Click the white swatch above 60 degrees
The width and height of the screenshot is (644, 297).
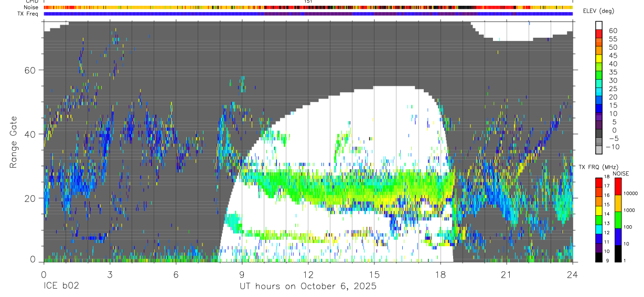coord(599,26)
